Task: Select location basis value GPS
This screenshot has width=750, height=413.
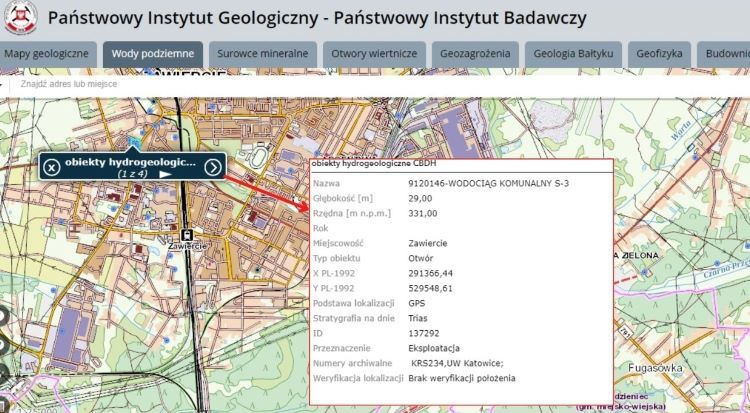Action: pyautogui.click(x=417, y=303)
